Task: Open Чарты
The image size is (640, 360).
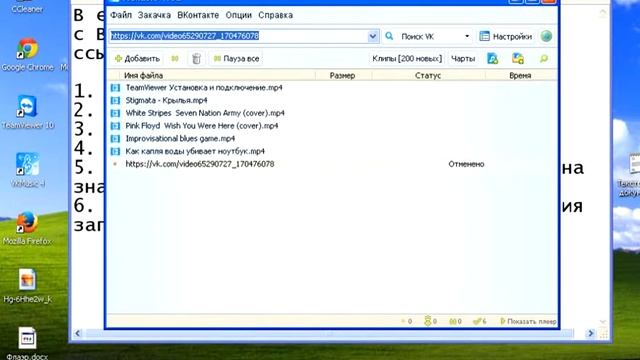Action: (463, 59)
